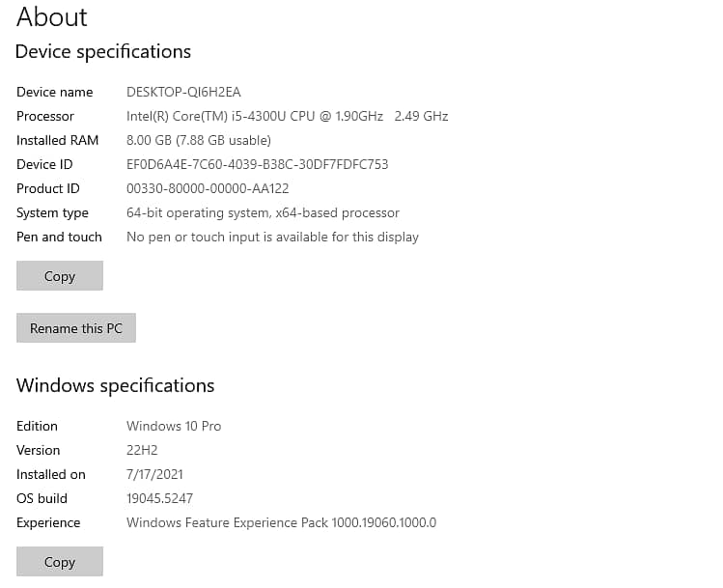Viewport: 723px width, 588px height.
Task: Click the Rename this PC button
Action: [76, 328]
